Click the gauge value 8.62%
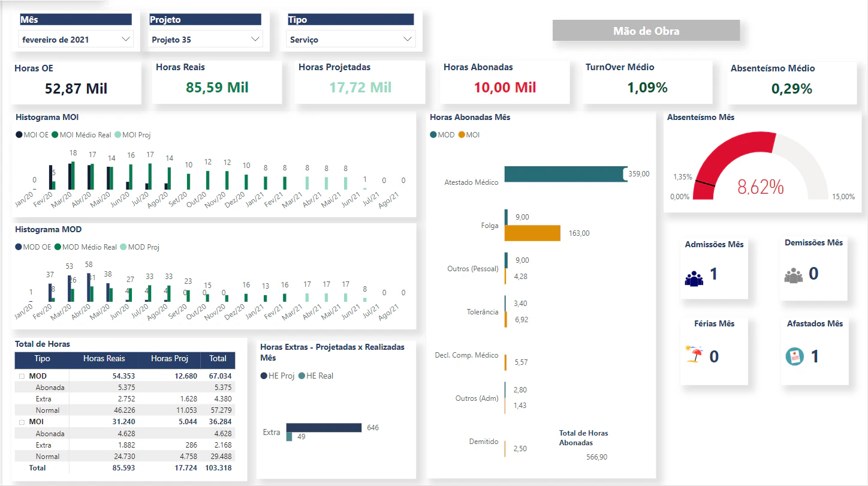The width and height of the screenshot is (868, 486). click(761, 187)
